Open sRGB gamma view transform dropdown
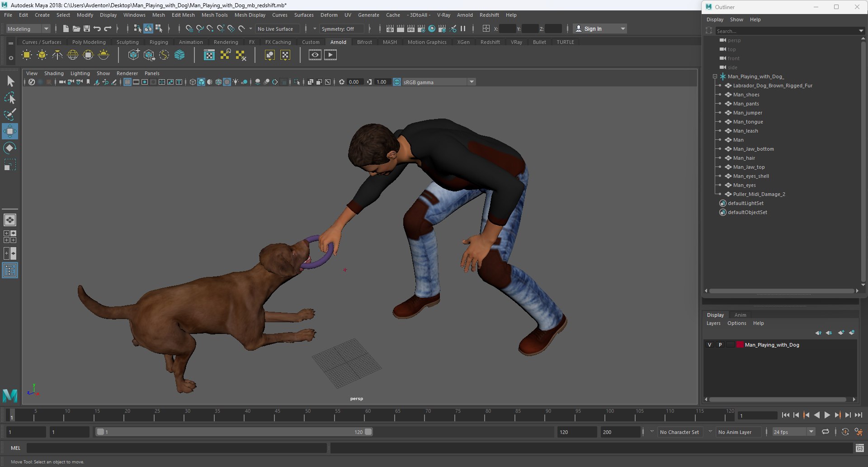The image size is (868, 467). (439, 82)
